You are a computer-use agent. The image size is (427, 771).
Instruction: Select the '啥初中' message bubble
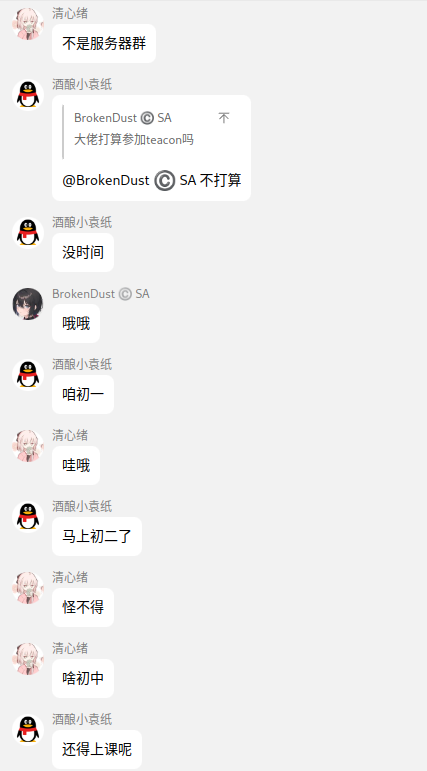[83, 679]
